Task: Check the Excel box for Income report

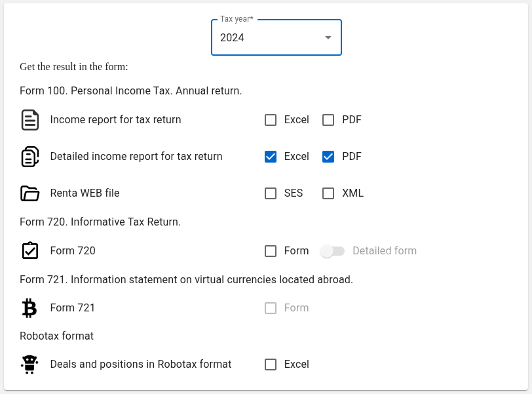Action: coord(271,120)
